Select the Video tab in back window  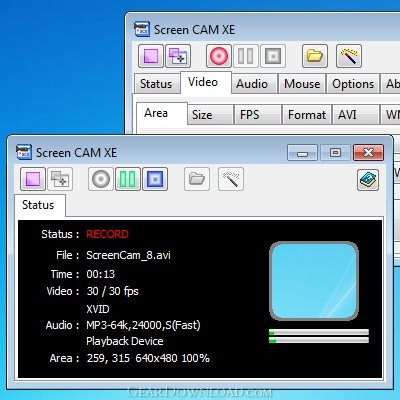pyautogui.click(x=206, y=82)
